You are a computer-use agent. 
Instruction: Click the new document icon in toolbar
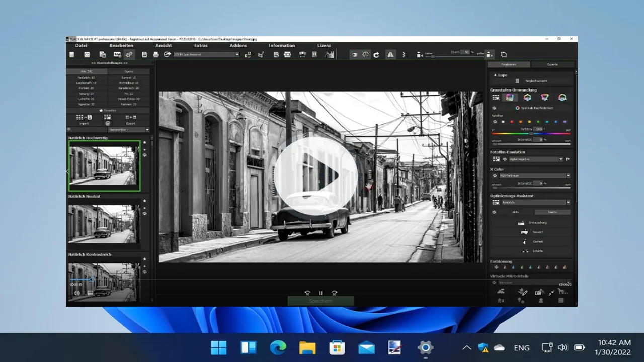72,55
